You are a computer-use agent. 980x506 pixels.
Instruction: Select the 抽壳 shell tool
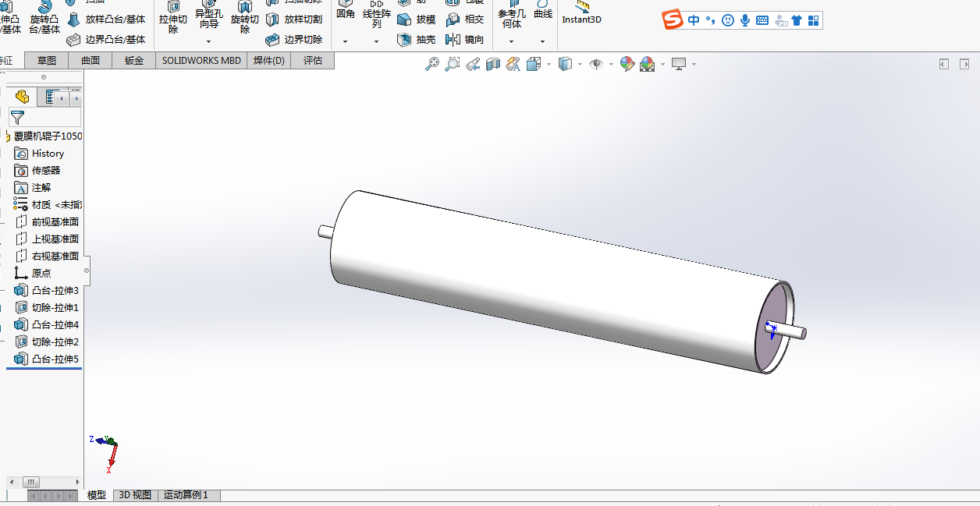point(417,39)
